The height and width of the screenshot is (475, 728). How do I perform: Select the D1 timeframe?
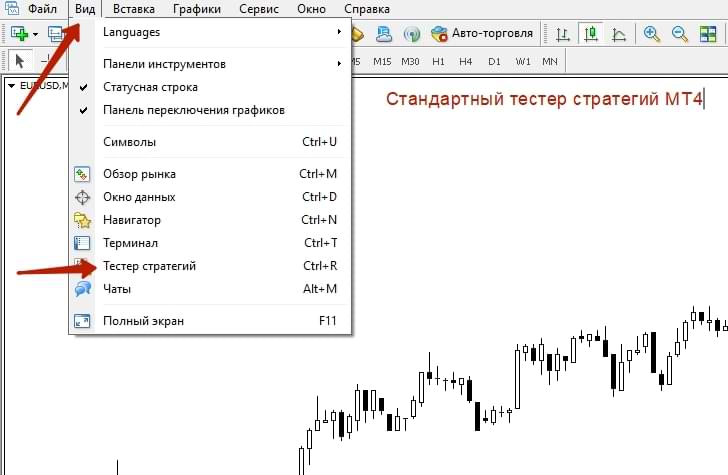pyautogui.click(x=494, y=61)
